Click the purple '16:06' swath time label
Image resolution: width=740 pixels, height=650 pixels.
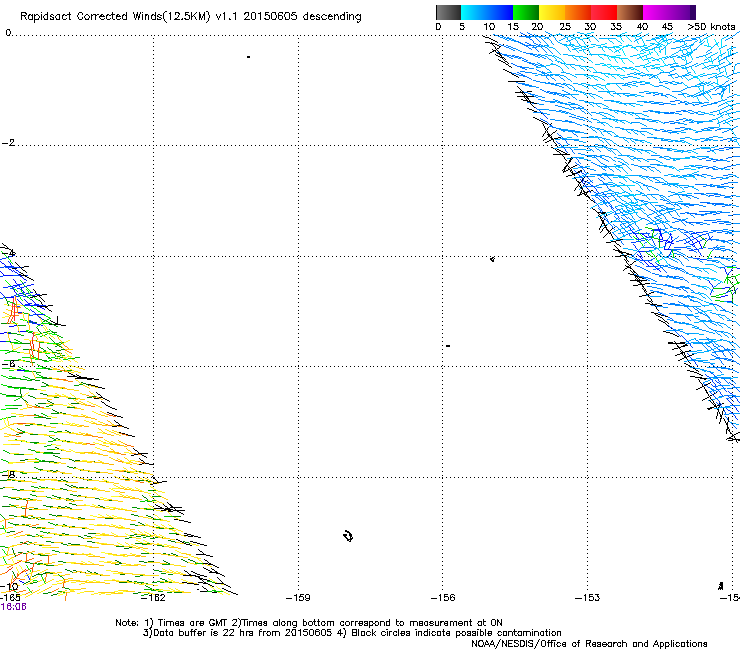pyautogui.click(x=13, y=607)
